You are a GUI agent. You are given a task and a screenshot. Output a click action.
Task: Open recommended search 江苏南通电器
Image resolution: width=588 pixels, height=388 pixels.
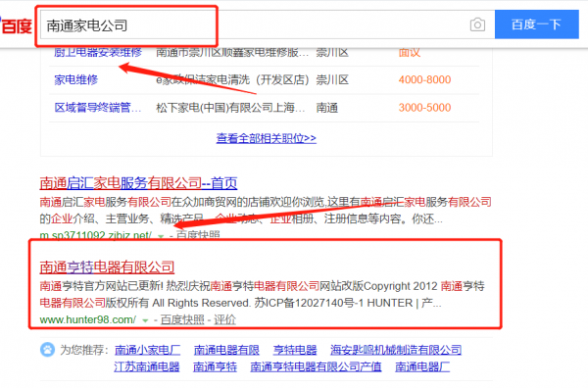coord(147,366)
